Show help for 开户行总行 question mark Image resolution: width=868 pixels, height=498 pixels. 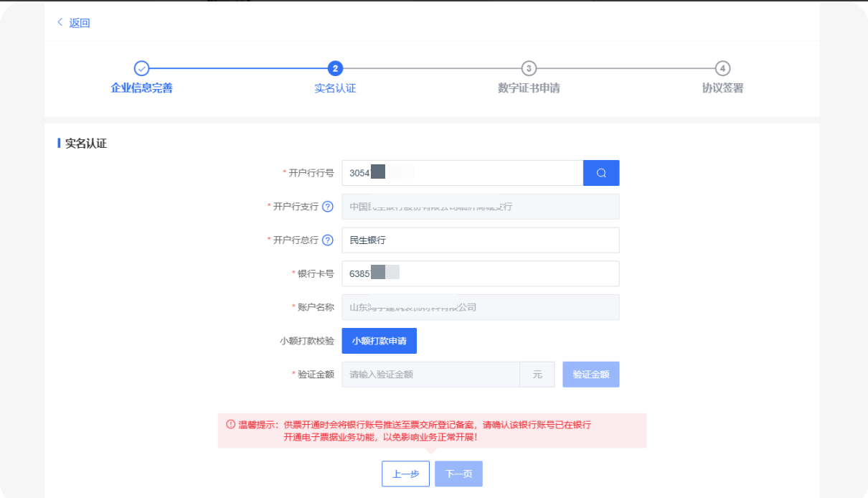point(328,240)
